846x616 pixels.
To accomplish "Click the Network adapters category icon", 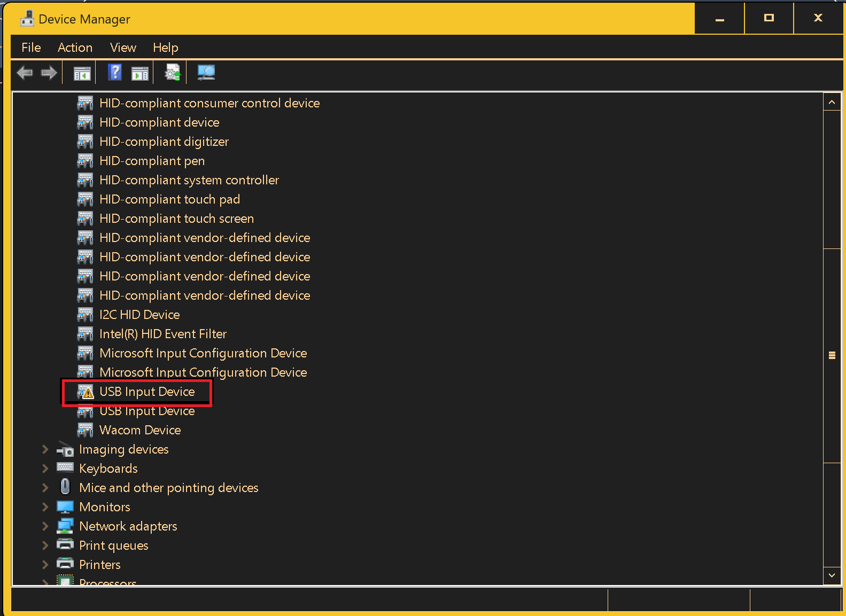I will [x=65, y=526].
